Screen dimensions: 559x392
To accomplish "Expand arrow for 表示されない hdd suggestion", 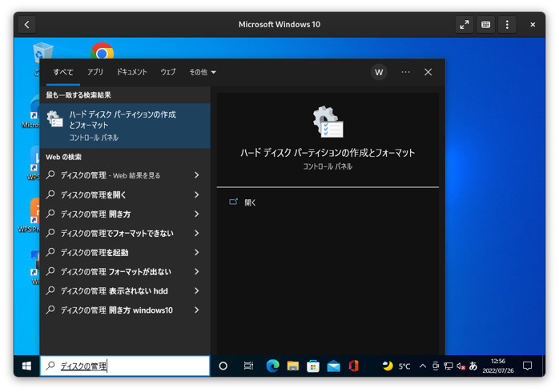I will pyautogui.click(x=196, y=290).
